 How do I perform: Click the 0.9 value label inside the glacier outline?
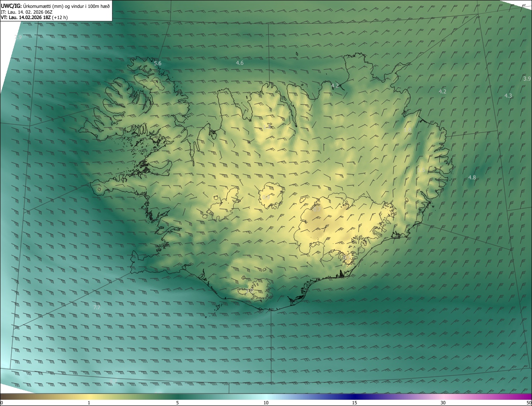(x=266, y=197)
